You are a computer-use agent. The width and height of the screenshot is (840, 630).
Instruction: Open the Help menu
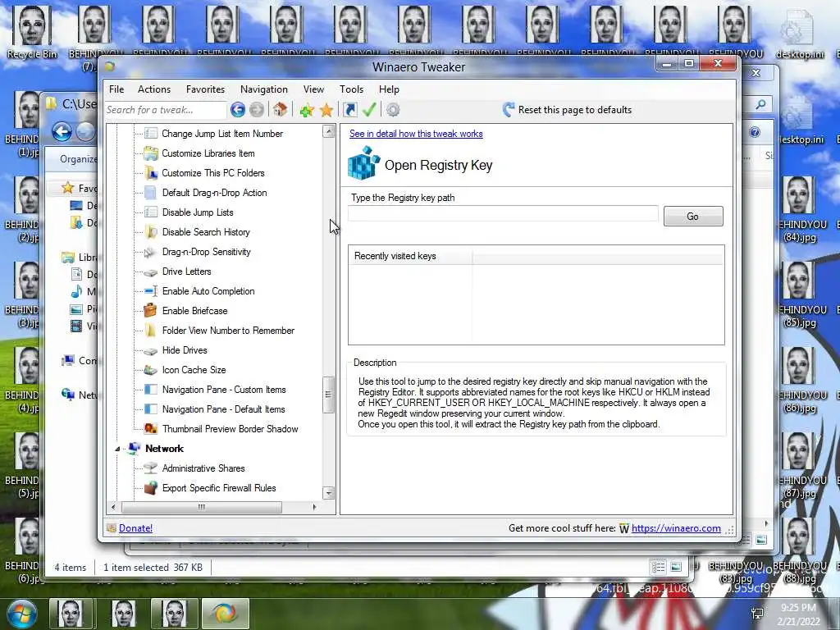(x=389, y=89)
